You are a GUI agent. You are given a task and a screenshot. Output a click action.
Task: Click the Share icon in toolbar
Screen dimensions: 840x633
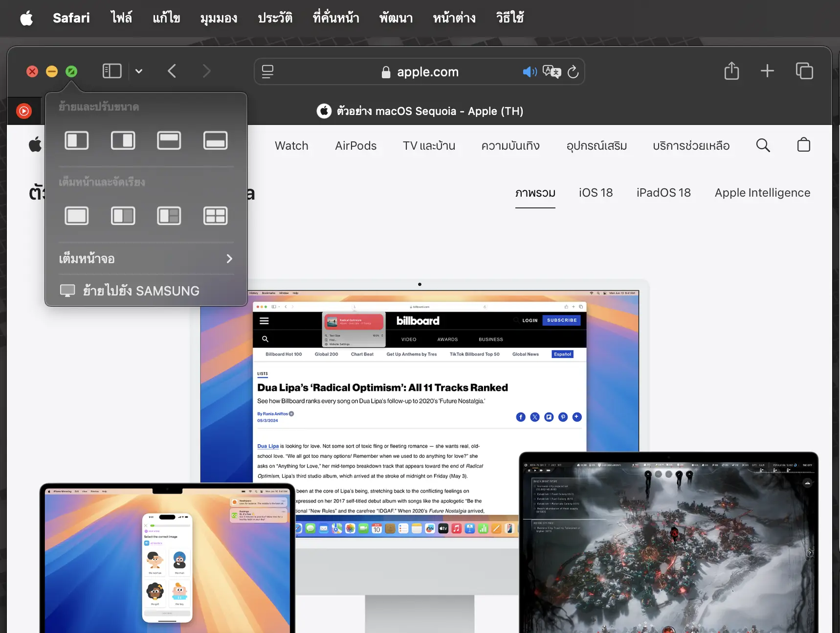coord(731,71)
